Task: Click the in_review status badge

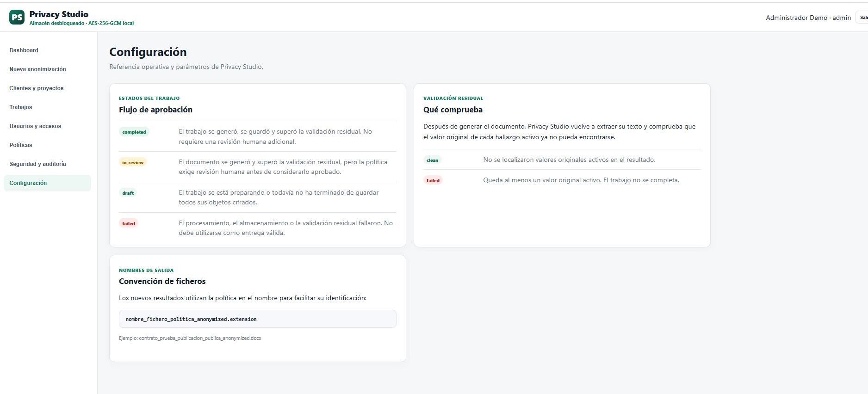Action: (x=133, y=162)
